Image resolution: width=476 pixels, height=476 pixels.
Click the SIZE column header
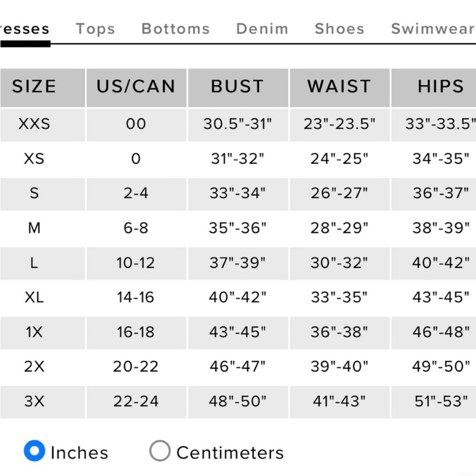tap(34, 87)
